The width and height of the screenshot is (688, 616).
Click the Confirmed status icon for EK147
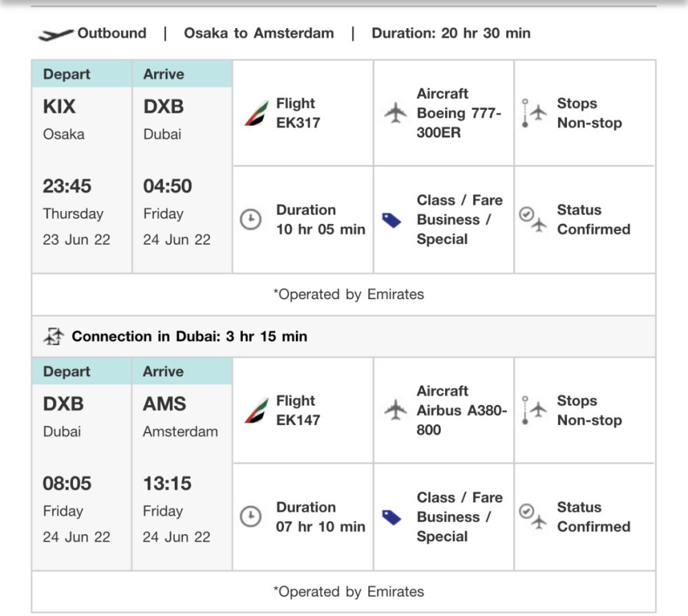(x=533, y=516)
